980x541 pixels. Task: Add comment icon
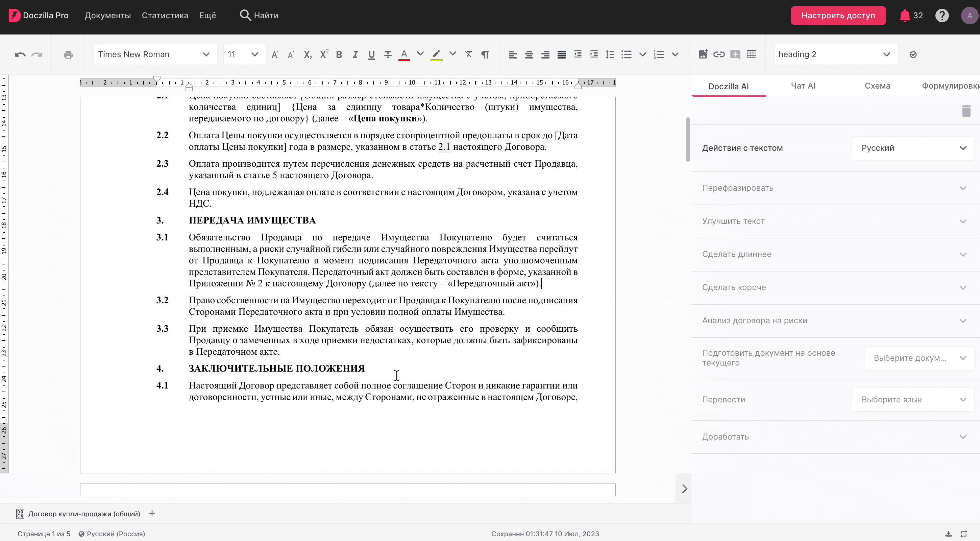click(735, 54)
